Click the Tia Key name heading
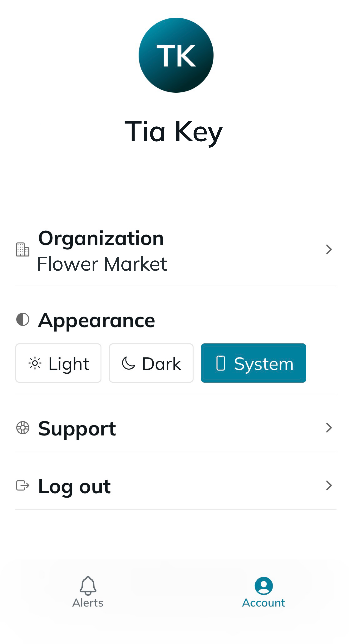This screenshot has width=349, height=644. (x=174, y=131)
